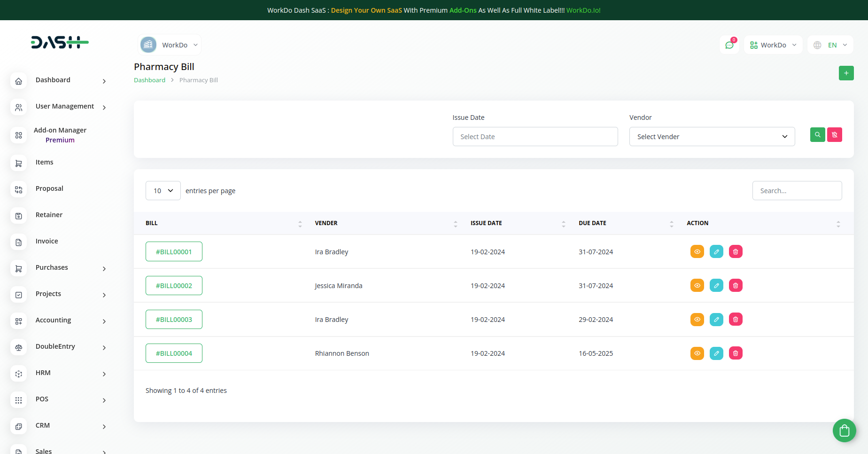This screenshot has height=454, width=868.
Task: Open the chat messages notification icon
Action: pos(729,45)
